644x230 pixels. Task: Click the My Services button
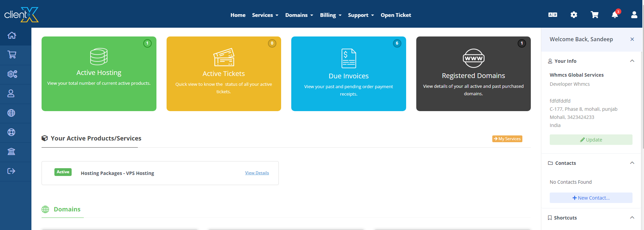[507, 139]
